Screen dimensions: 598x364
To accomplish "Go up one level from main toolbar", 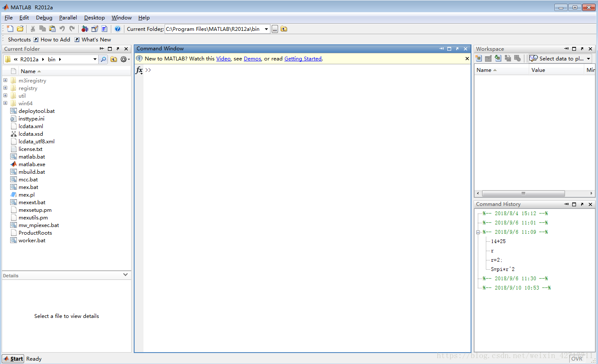I will coord(284,29).
